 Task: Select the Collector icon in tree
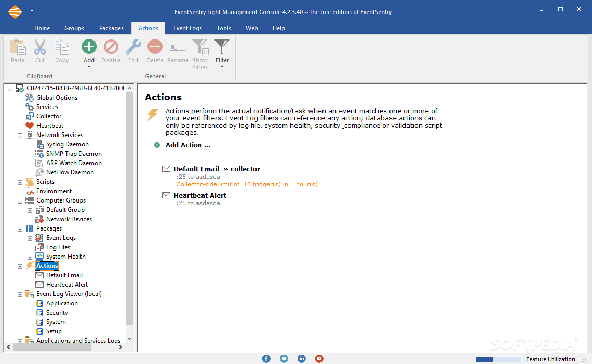(x=30, y=116)
